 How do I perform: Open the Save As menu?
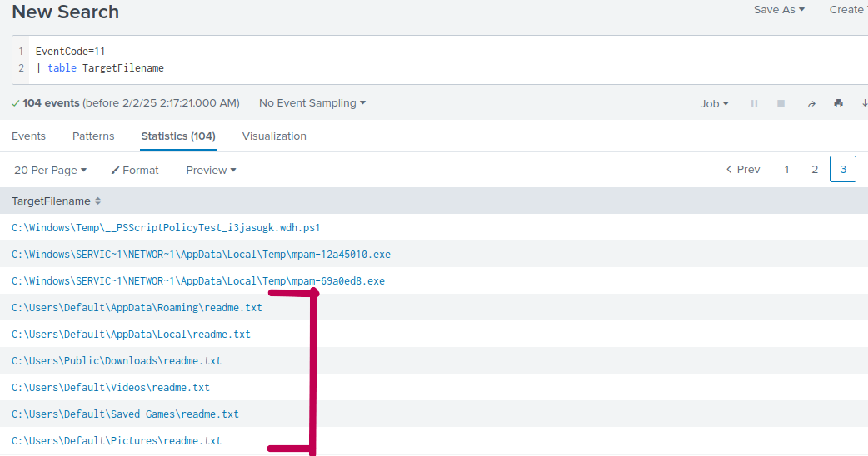coord(779,10)
